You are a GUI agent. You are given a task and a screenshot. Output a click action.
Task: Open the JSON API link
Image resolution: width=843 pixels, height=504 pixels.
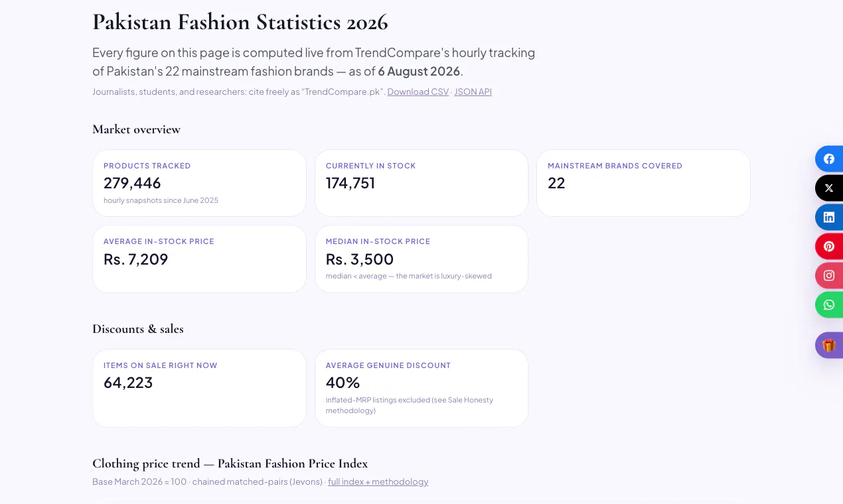pyautogui.click(x=473, y=92)
